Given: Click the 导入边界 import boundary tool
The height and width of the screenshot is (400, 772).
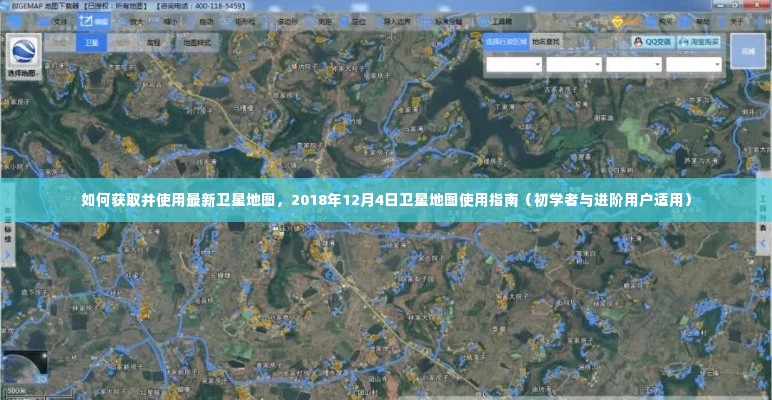Looking at the screenshot, I should point(392,22).
